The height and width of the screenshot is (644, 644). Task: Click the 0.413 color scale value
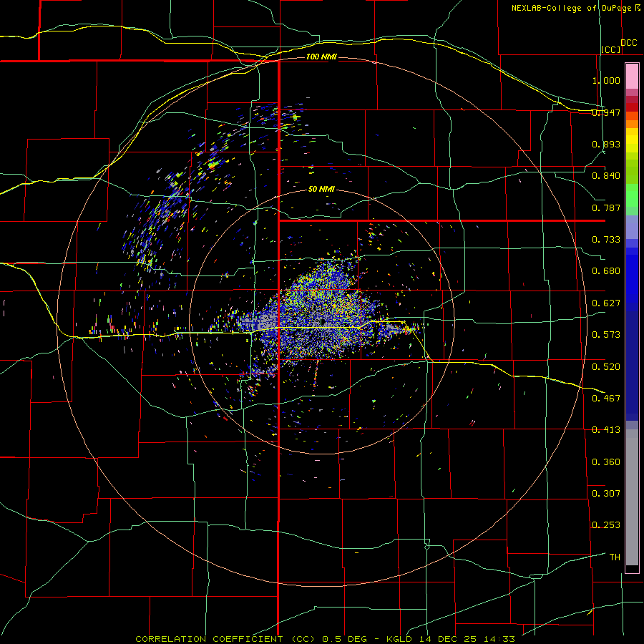(x=606, y=430)
